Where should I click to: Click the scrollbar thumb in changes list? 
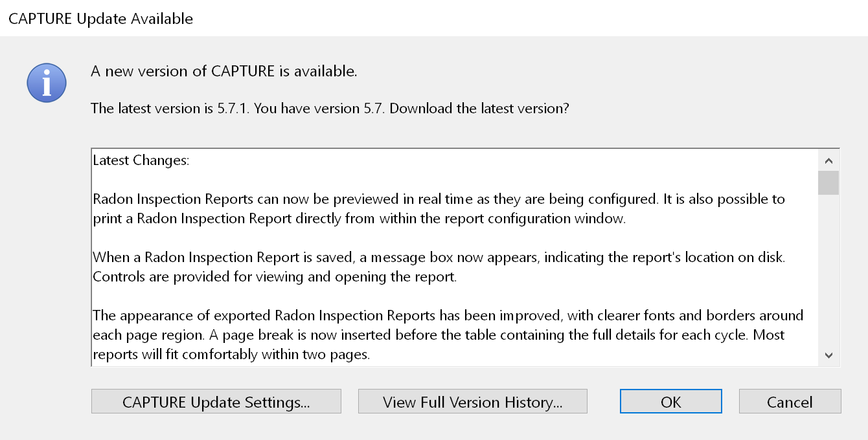click(x=828, y=182)
